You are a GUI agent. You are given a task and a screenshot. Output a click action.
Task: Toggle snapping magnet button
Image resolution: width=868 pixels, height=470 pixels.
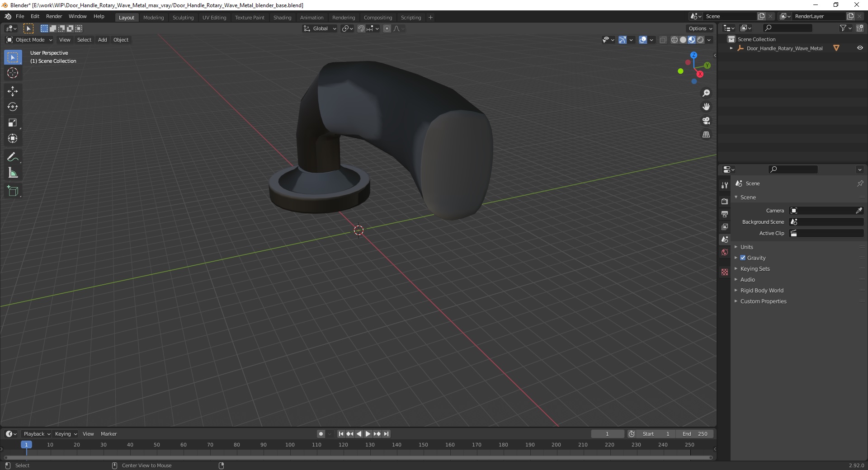point(361,28)
